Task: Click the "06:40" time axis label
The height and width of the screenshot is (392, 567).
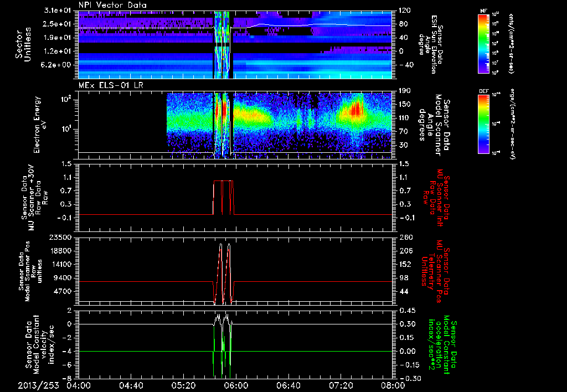Action: point(288,385)
